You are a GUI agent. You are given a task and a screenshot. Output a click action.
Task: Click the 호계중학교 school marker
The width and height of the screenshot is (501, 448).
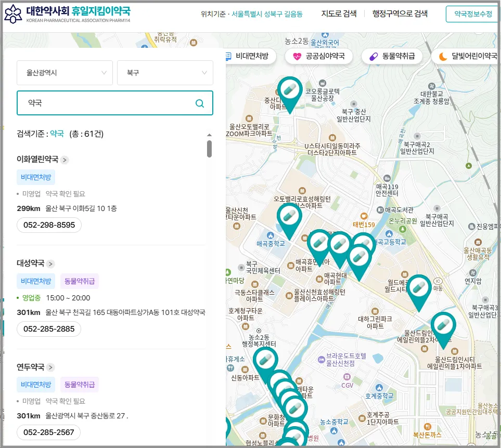click(x=379, y=388)
